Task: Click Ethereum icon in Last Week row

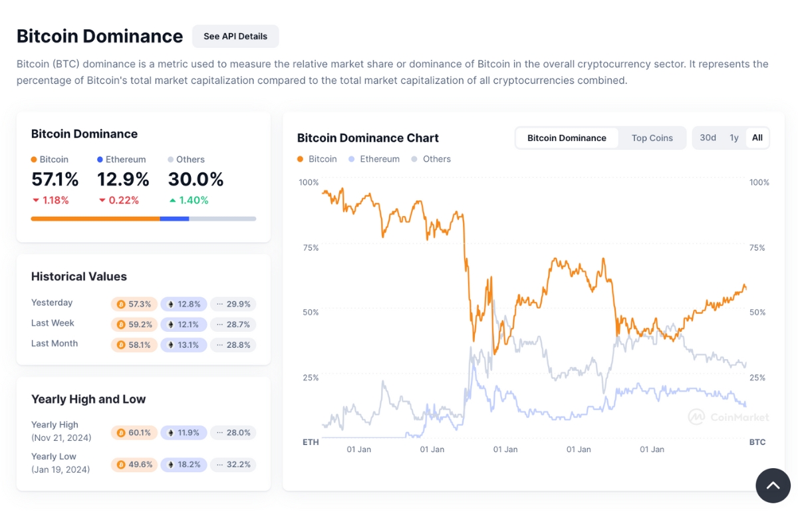Action: [170, 325]
